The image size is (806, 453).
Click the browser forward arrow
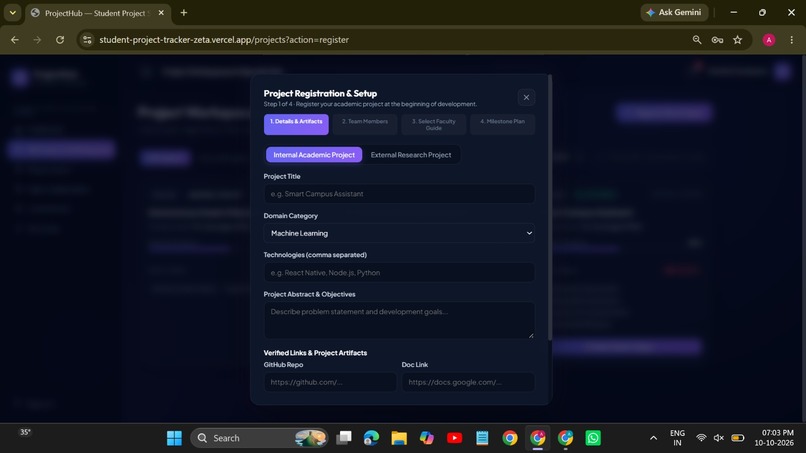(37, 40)
